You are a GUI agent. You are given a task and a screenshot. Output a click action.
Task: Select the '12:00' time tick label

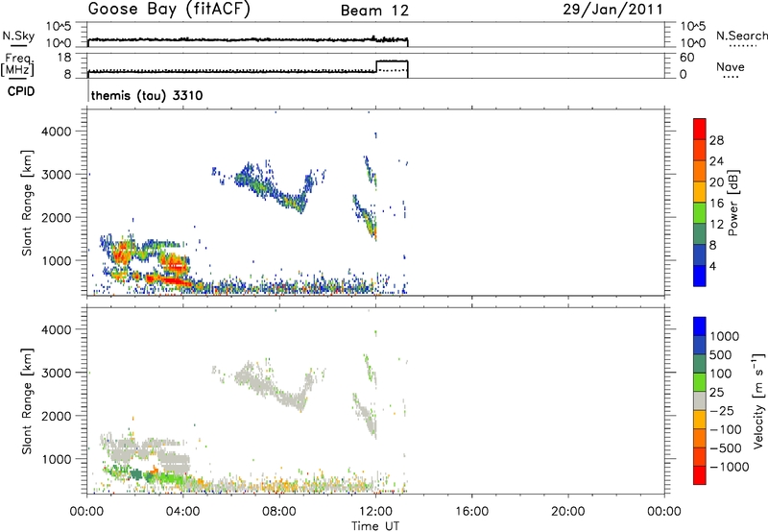click(375, 512)
